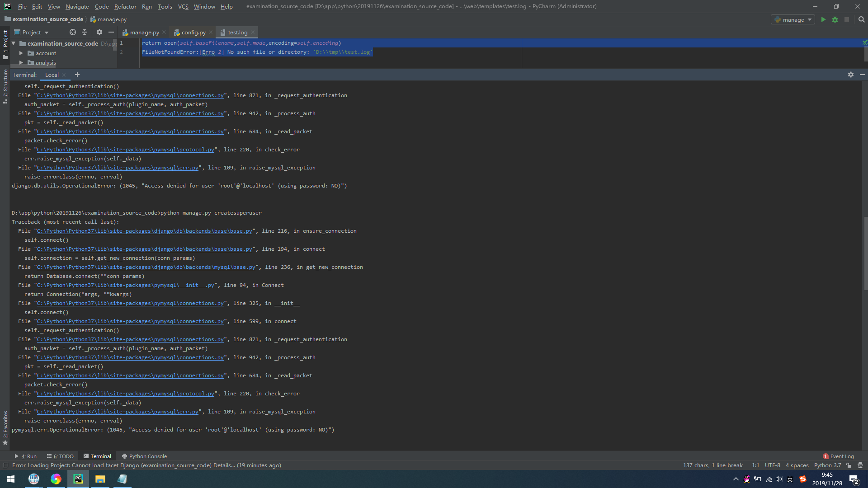Open the Tools menu
This screenshot has width=868, height=488.
165,6
